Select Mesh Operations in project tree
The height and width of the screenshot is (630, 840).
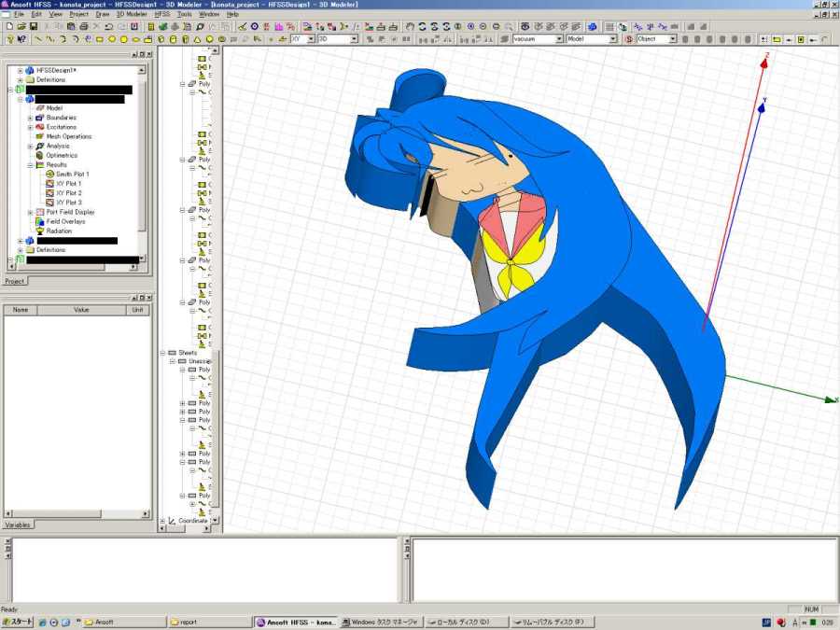[68, 136]
